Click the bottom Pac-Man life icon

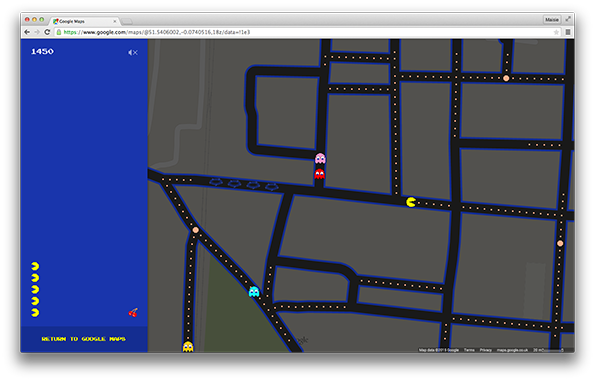(x=35, y=313)
